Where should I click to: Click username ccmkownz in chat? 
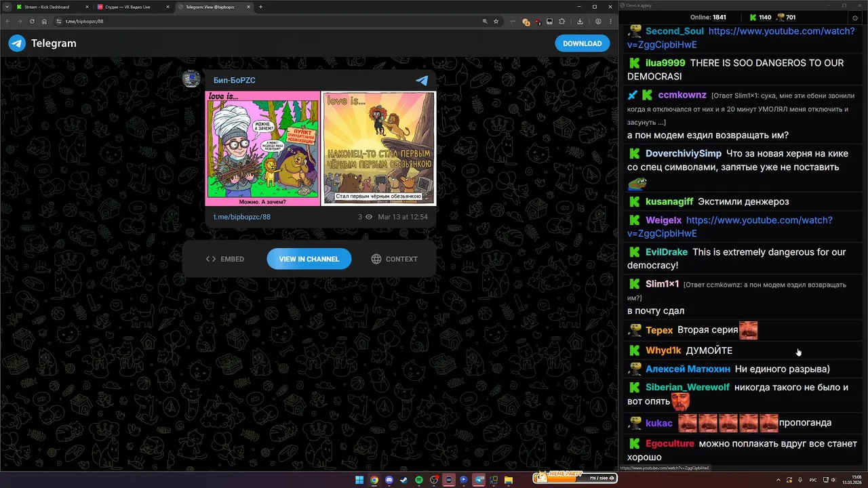683,95
